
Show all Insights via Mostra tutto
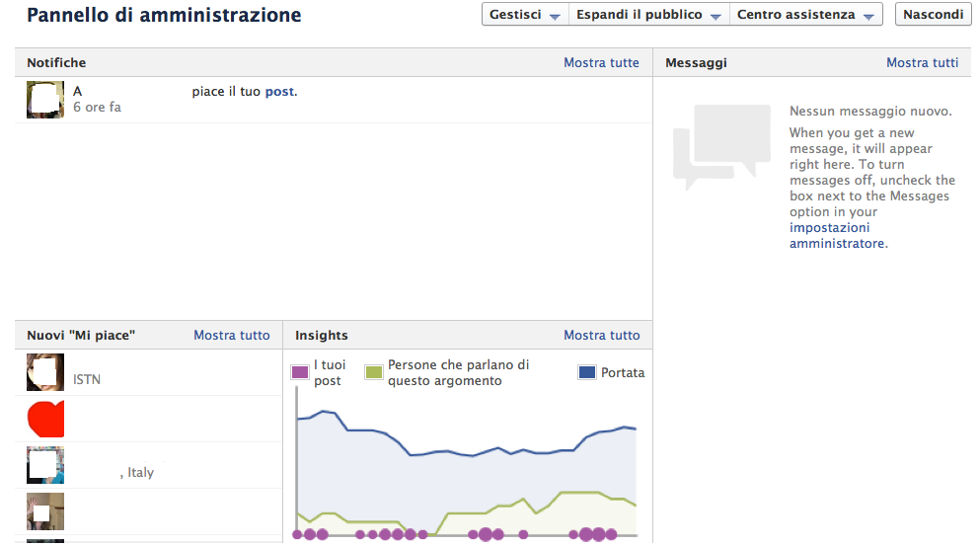pos(601,335)
